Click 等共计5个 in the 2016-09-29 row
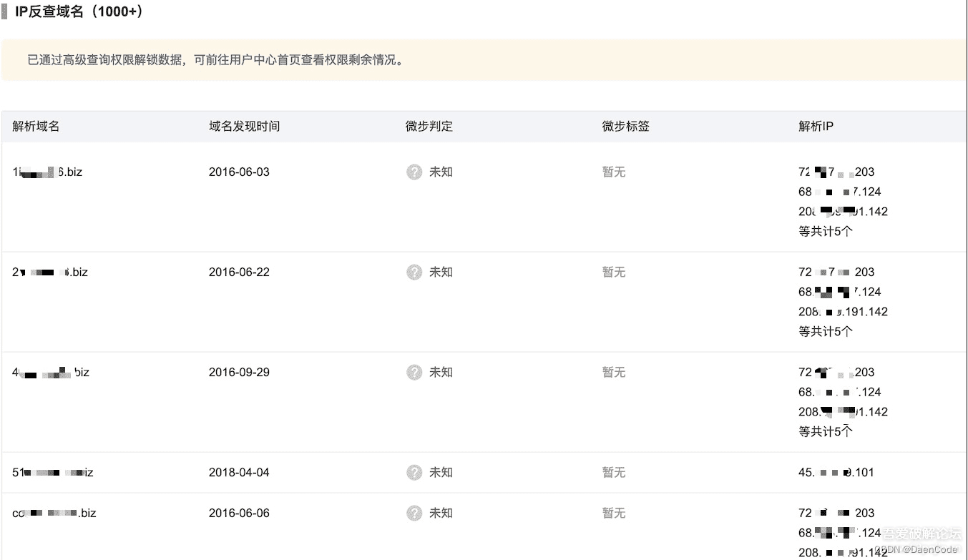 (x=826, y=431)
